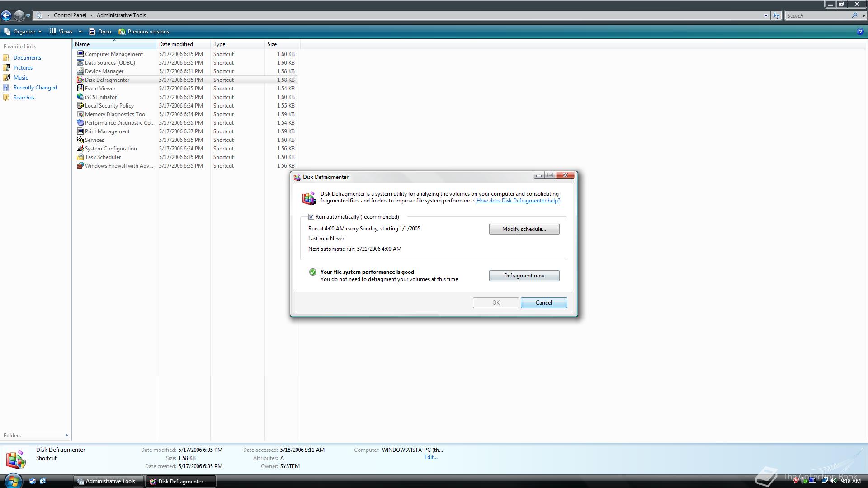Screen dimensions: 868x488
Task: Click the Recently Changed link icon
Action: click(x=6, y=88)
